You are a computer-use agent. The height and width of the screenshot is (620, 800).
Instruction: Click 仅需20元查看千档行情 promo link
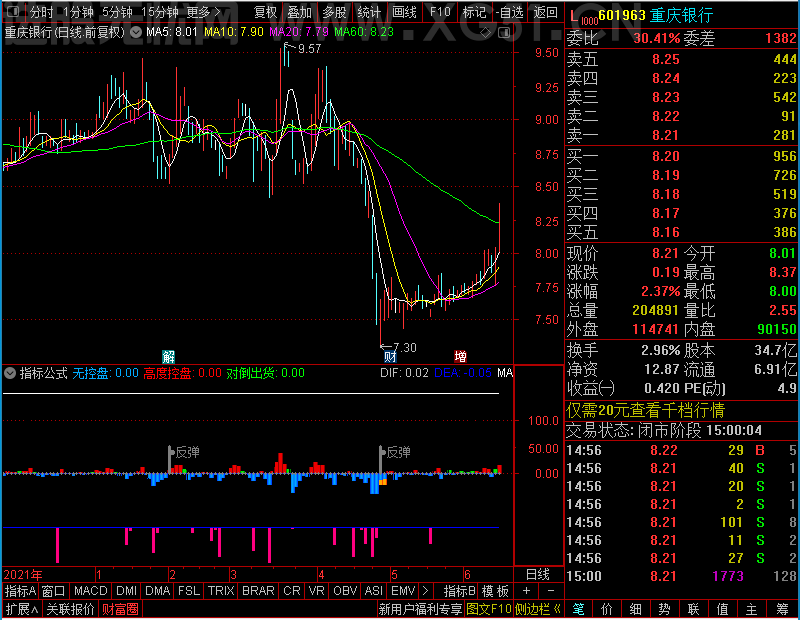coord(645,410)
